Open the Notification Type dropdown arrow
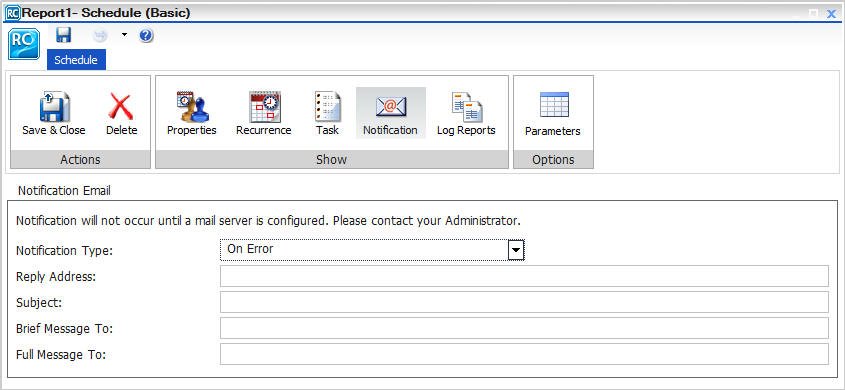 pos(516,250)
